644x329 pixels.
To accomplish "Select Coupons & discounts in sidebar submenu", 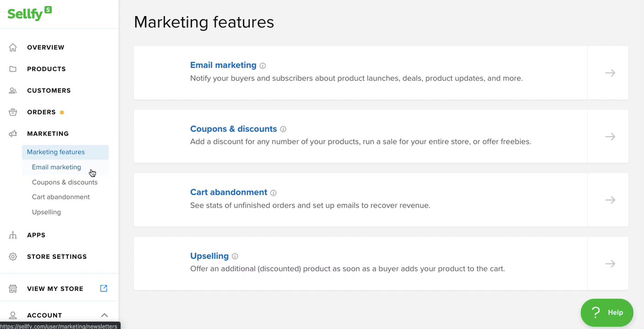I will [65, 182].
